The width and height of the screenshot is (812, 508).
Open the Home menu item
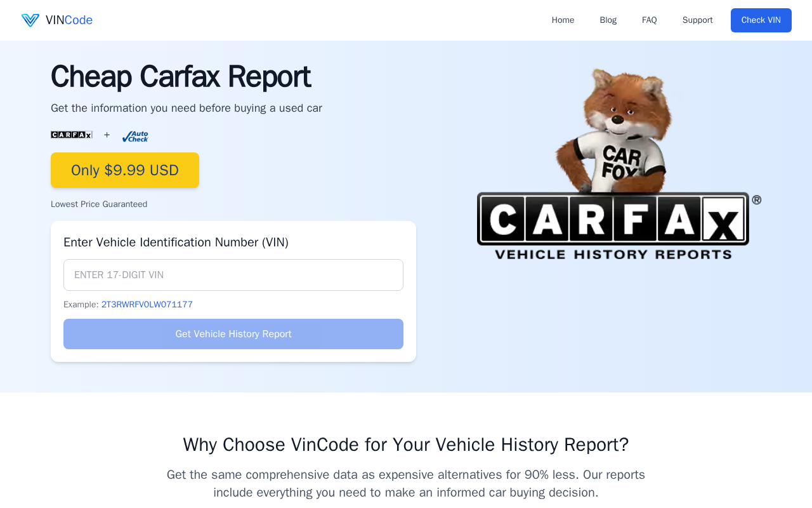pyautogui.click(x=563, y=20)
